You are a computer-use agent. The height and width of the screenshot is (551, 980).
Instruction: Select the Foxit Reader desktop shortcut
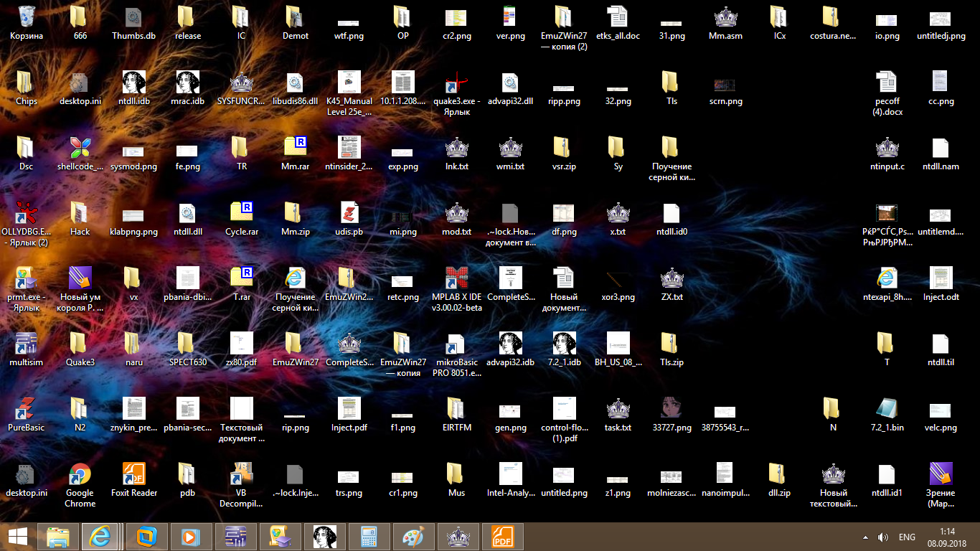tap(134, 474)
